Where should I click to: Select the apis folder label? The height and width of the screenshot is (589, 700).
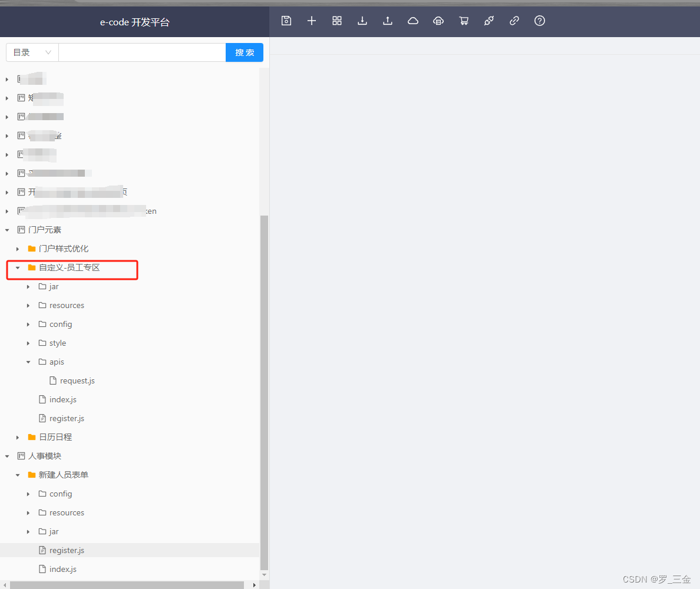point(57,362)
